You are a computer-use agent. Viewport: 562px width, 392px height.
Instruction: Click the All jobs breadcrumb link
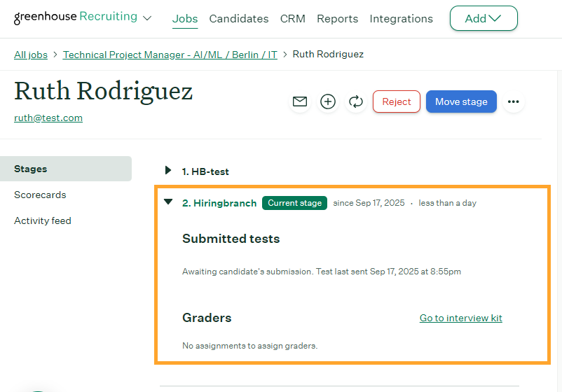coord(32,54)
